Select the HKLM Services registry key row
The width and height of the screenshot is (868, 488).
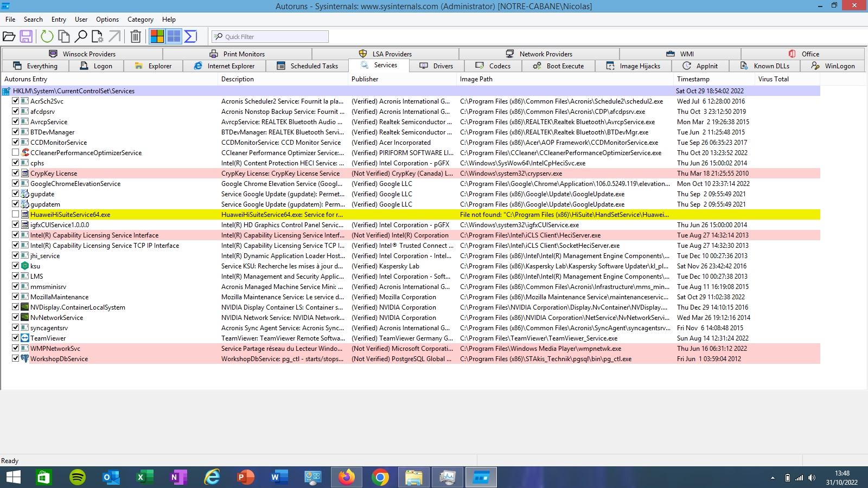(74, 91)
